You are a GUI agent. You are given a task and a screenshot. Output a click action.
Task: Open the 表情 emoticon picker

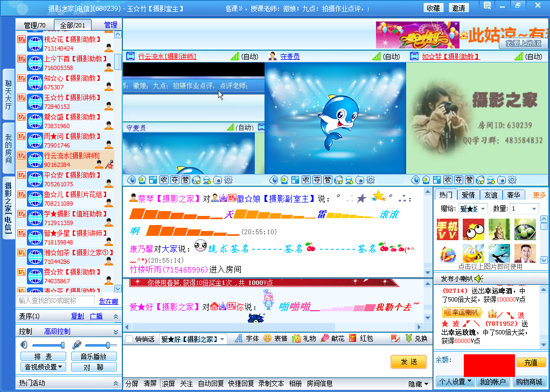click(267, 339)
